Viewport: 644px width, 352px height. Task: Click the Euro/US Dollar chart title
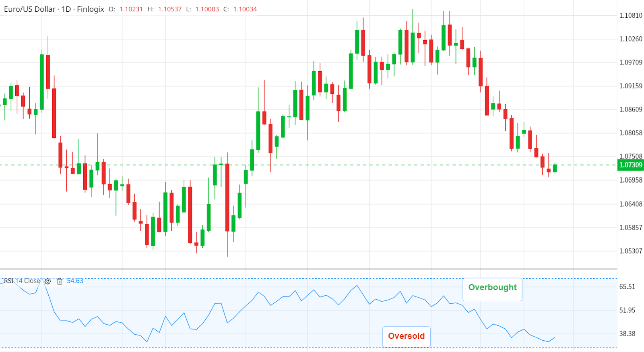pyautogui.click(x=54, y=9)
